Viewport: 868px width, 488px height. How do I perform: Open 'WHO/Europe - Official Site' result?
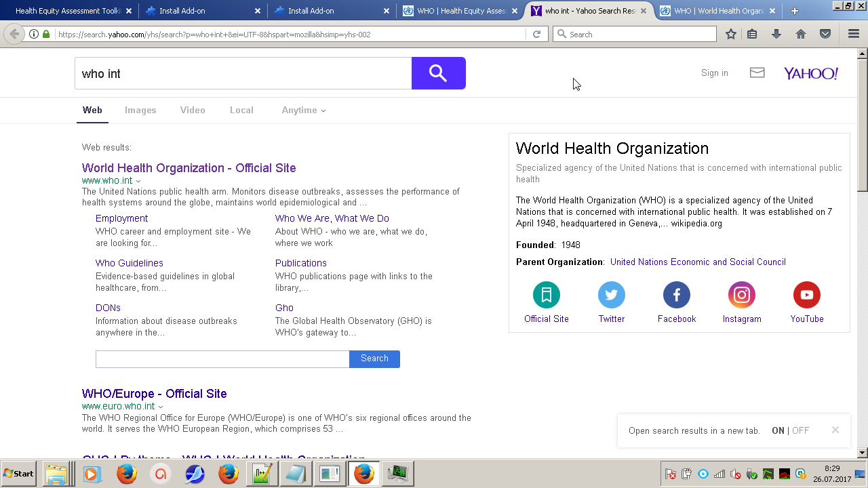pos(155,394)
